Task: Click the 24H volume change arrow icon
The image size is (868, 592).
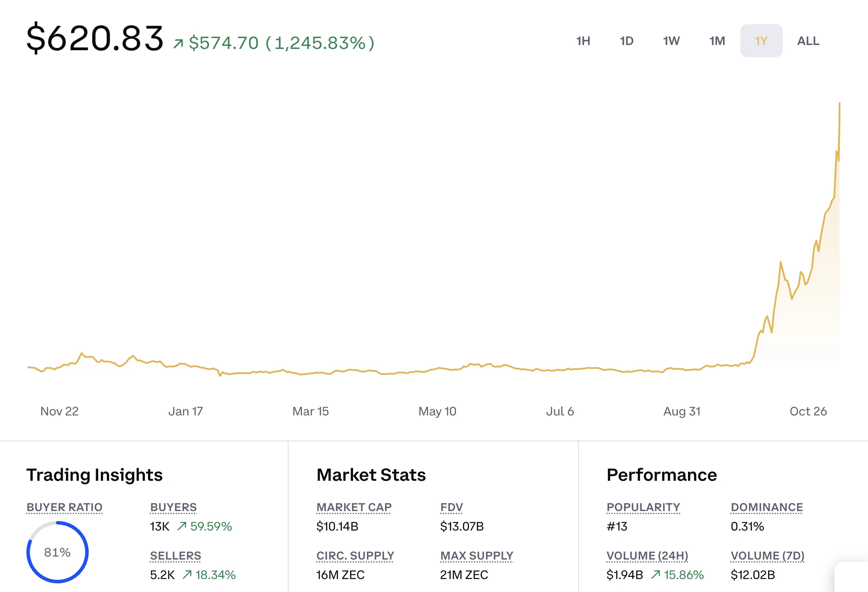Action: pos(656,574)
